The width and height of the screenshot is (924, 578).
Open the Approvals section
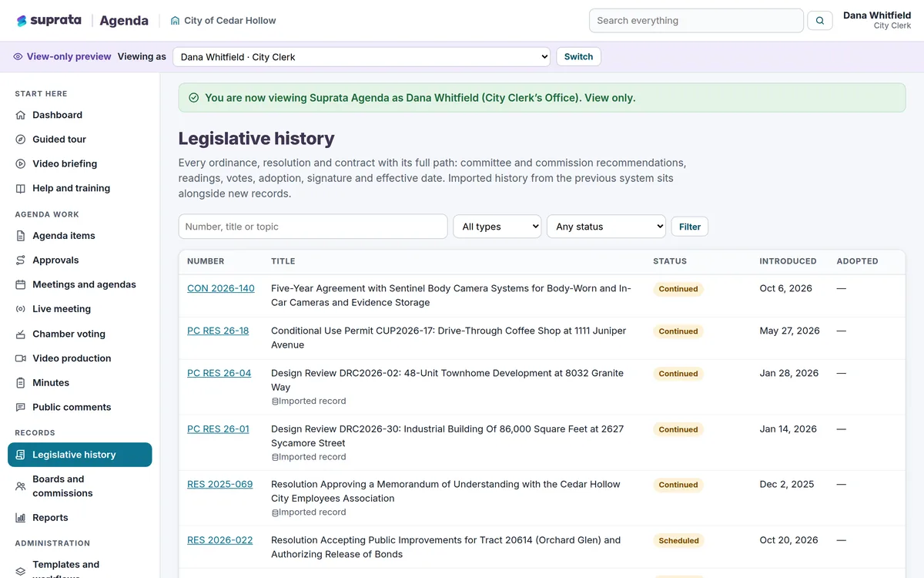tap(80, 260)
